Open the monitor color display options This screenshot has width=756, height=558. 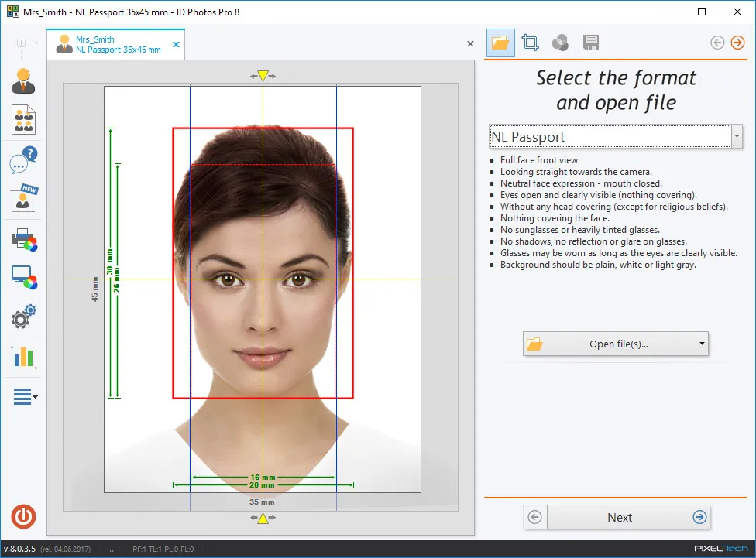(x=22, y=279)
